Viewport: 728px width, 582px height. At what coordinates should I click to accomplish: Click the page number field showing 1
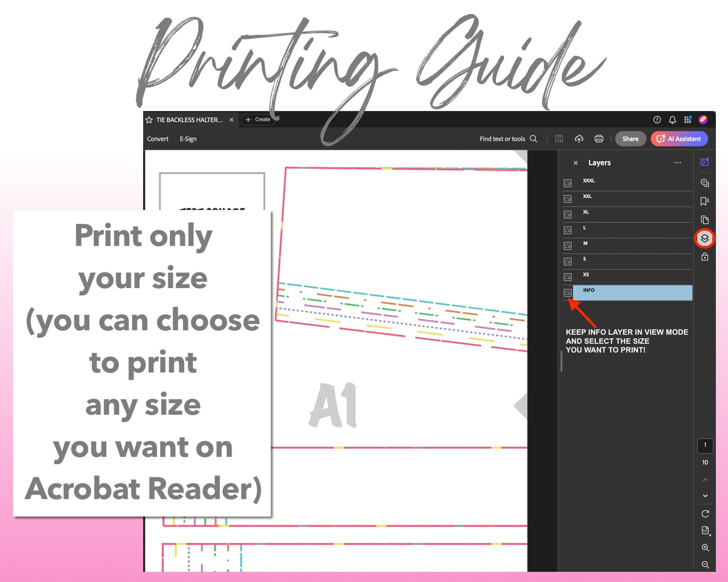[x=705, y=446]
